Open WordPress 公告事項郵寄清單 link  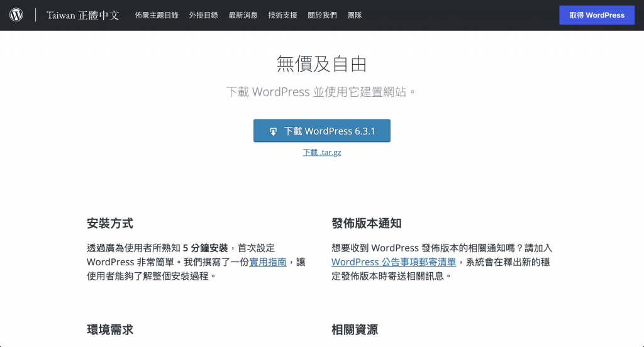tap(394, 262)
